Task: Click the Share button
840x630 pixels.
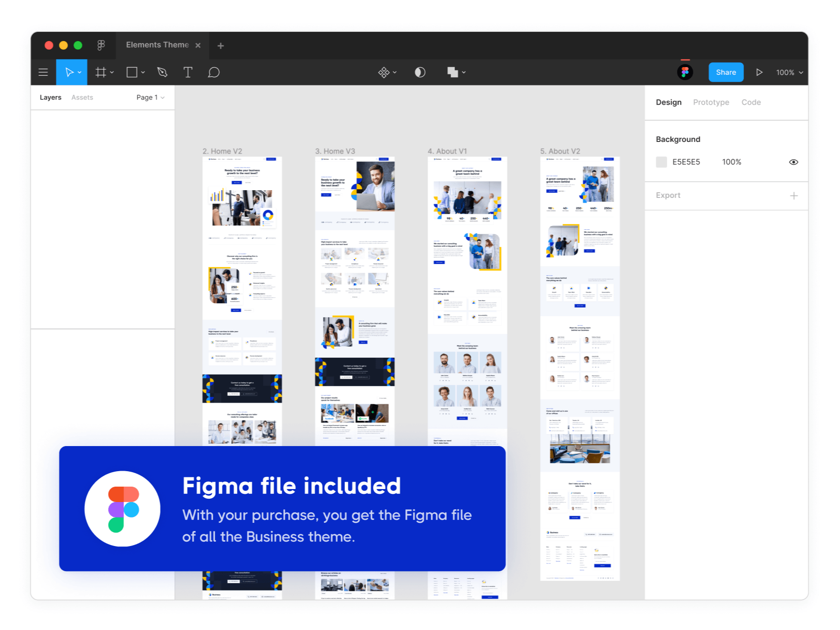Action: (x=726, y=72)
